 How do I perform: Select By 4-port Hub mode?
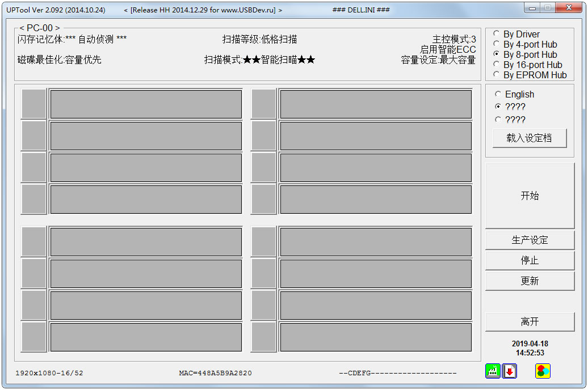coord(525,44)
